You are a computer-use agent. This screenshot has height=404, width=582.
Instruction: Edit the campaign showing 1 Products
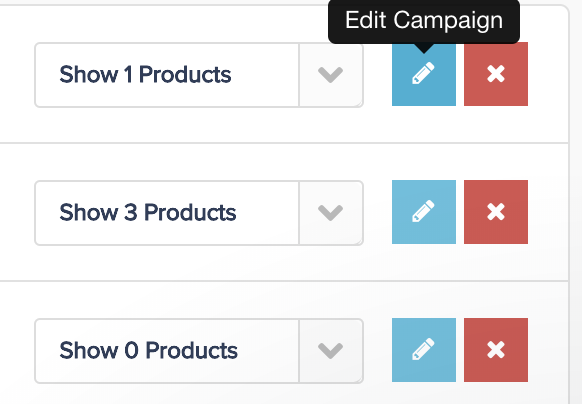(424, 74)
